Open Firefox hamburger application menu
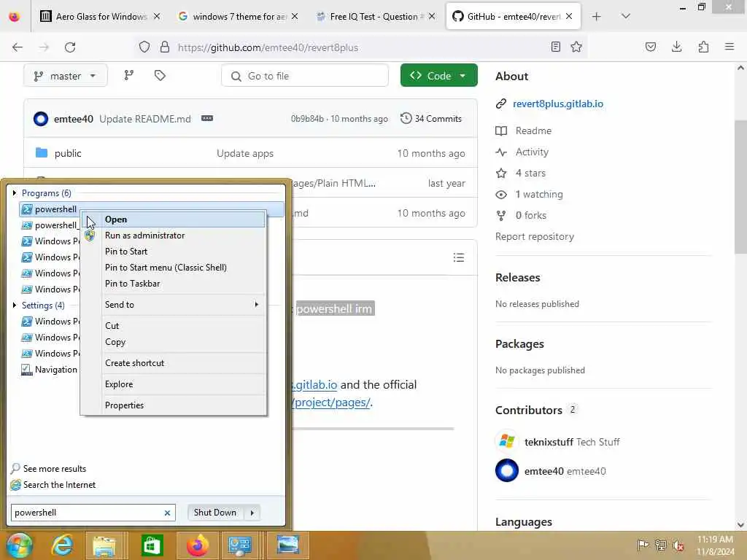This screenshot has width=747, height=560. click(729, 47)
